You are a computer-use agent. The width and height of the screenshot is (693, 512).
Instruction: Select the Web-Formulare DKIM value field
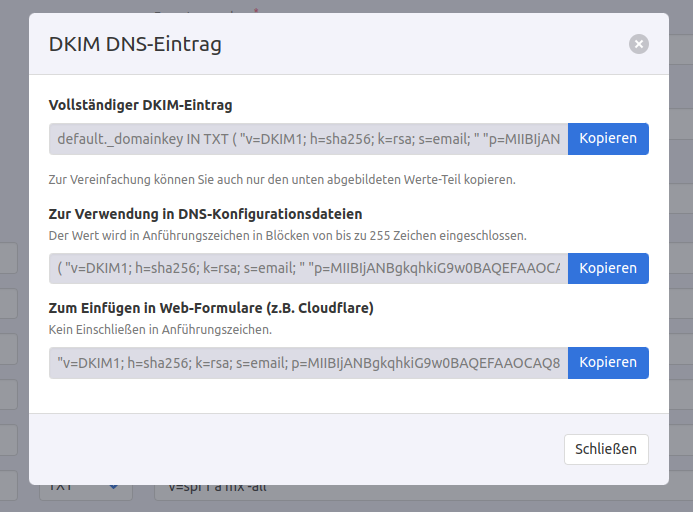click(308, 362)
